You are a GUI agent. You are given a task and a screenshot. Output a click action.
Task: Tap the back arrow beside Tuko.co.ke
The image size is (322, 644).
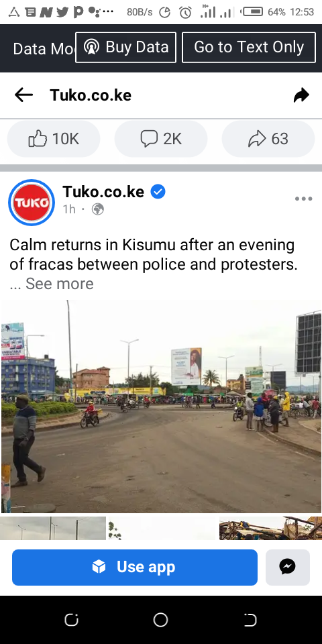pos(24,95)
